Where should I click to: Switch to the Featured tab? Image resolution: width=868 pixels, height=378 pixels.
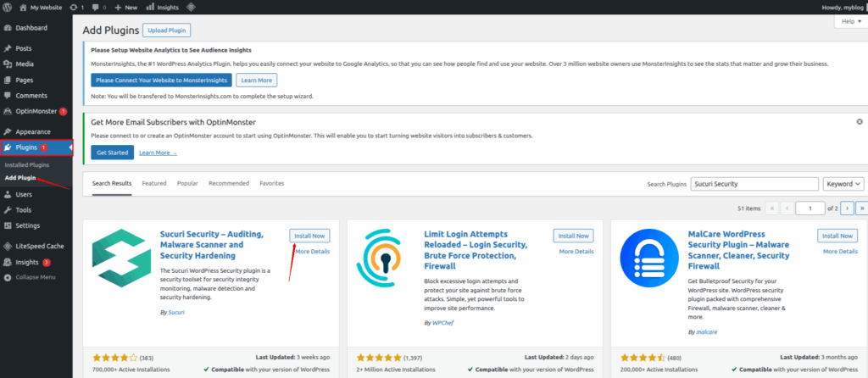(154, 183)
